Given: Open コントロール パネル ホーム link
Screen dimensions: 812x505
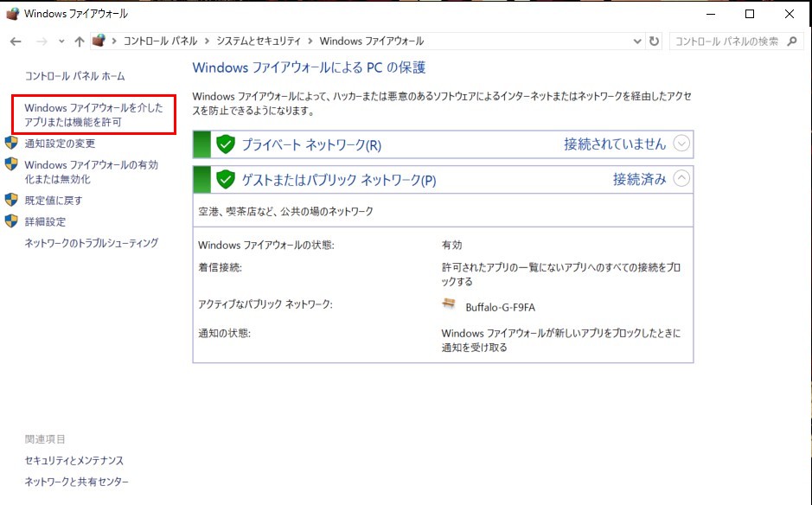Looking at the screenshot, I should 74,76.
